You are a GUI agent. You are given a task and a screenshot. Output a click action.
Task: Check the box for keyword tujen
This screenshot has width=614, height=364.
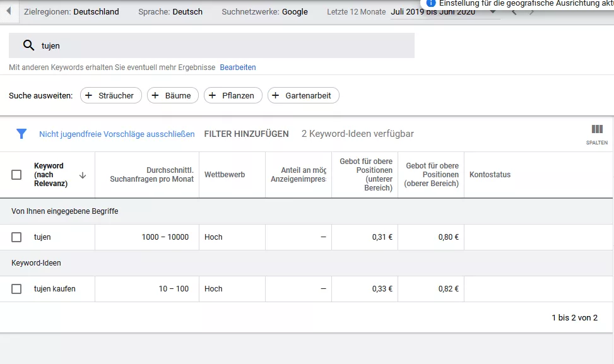click(x=16, y=237)
